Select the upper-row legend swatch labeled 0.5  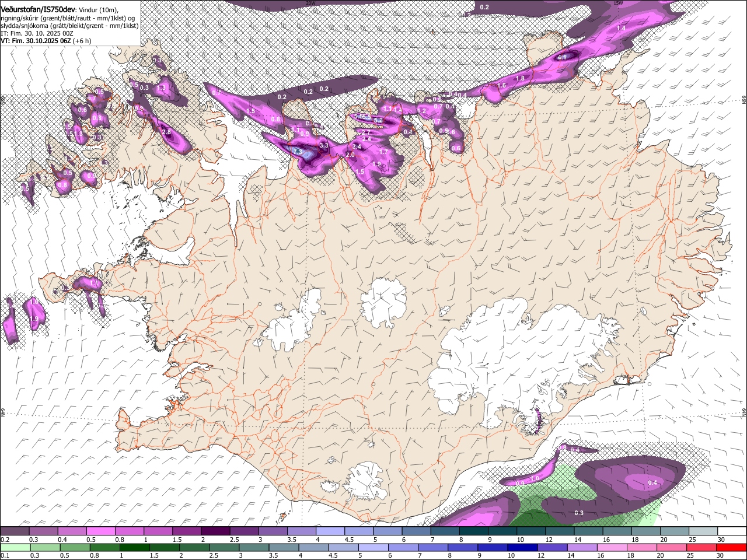point(100,531)
